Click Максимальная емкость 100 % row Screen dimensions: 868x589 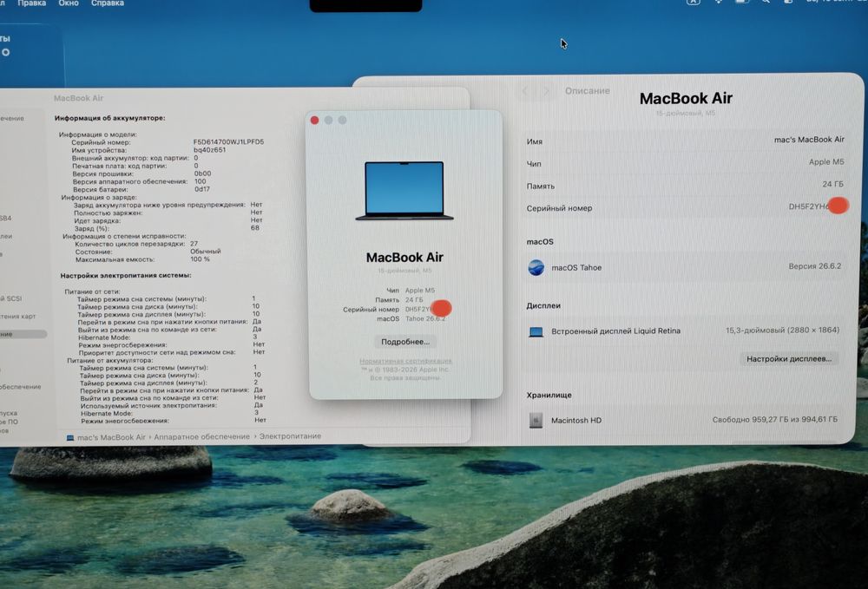point(143,259)
